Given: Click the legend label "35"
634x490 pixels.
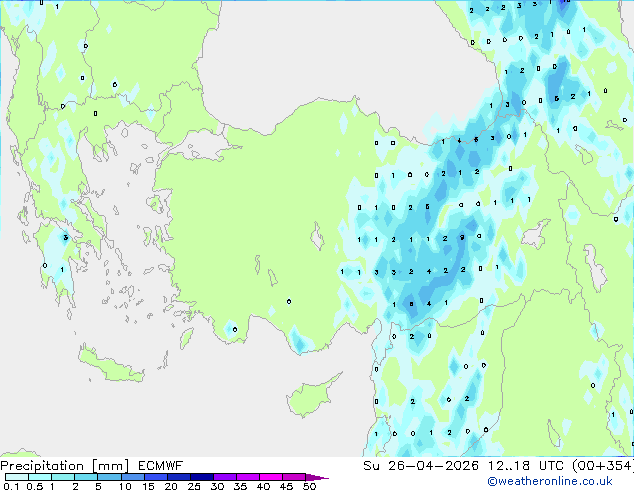Looking at the screenshot, I should click(x=240, y=486).
